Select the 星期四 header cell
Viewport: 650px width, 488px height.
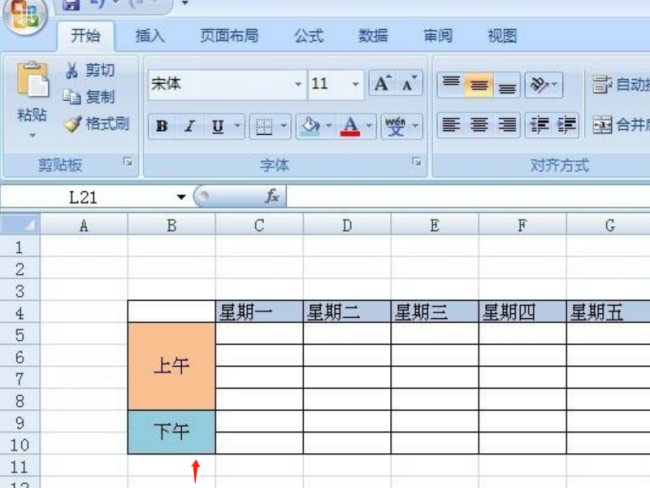(x=523, y=312)
